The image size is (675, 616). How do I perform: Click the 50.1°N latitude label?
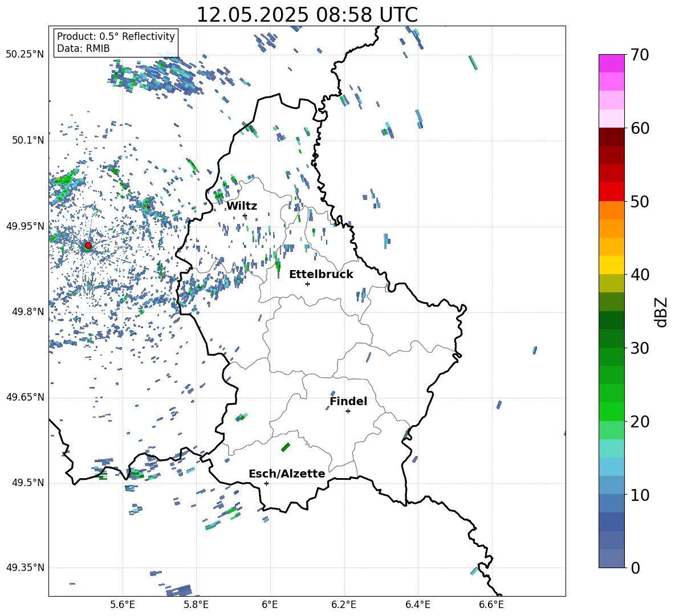(x=27, y=140)
